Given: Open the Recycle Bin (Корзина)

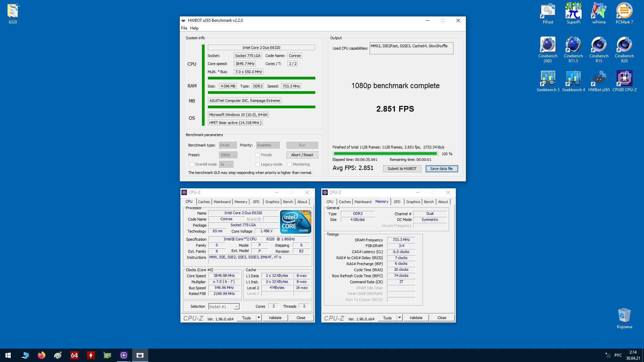Looking at the screenshot, I should pos(624,318).
